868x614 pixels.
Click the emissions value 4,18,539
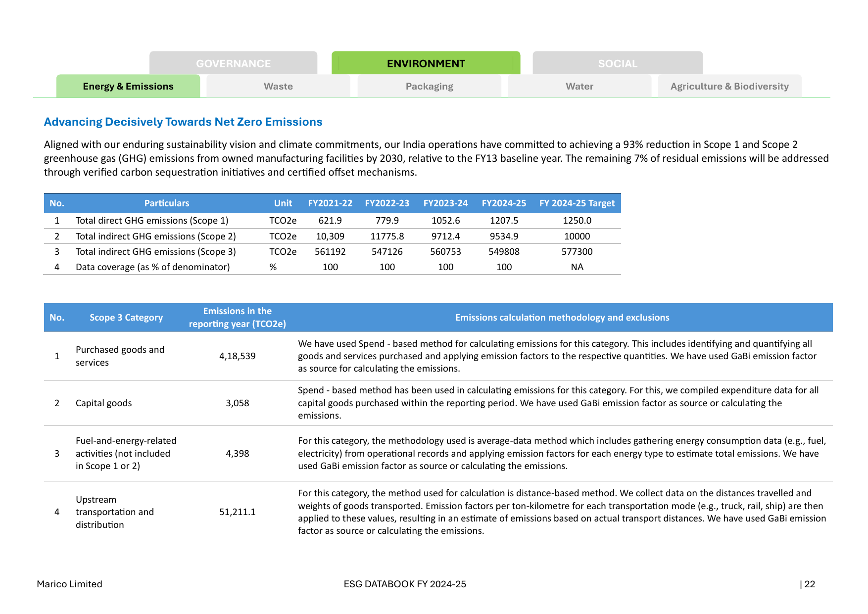tap(238, 356)
